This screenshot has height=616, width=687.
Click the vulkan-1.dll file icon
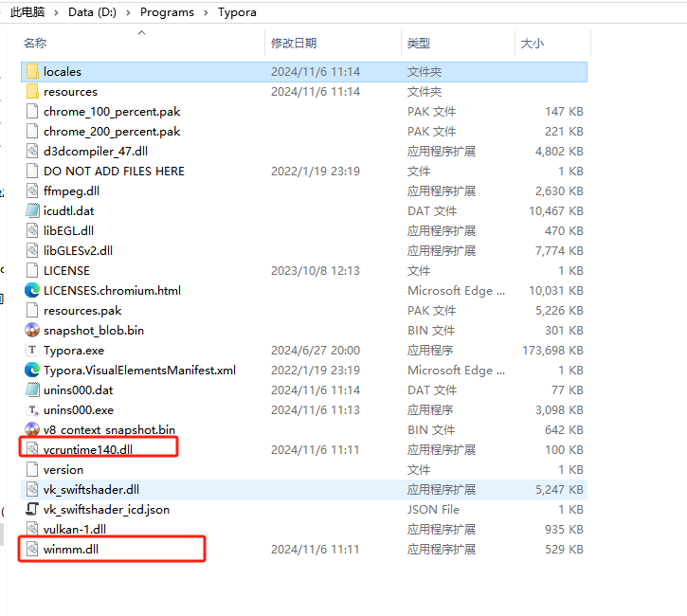(32, 529)
